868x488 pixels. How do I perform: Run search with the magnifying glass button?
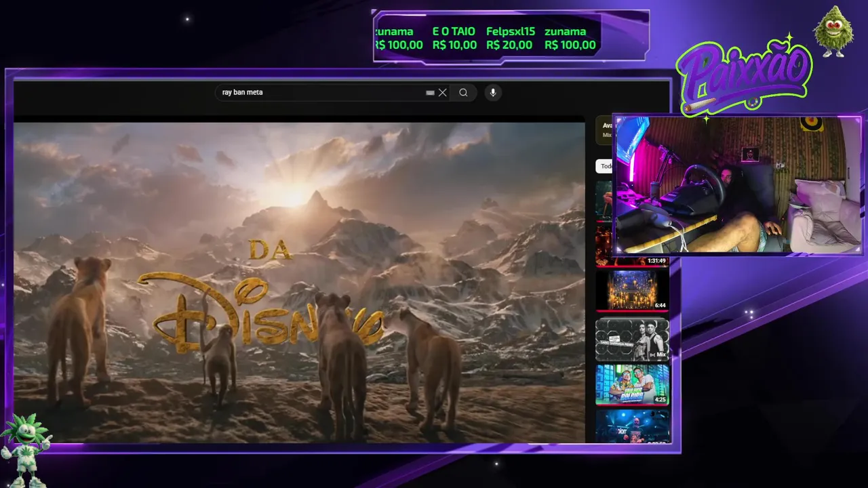click(463, 93)
